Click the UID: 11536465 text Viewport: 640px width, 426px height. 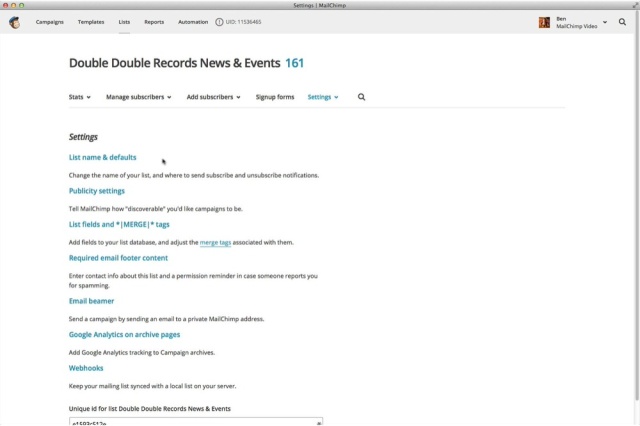(x=243, y=22)
